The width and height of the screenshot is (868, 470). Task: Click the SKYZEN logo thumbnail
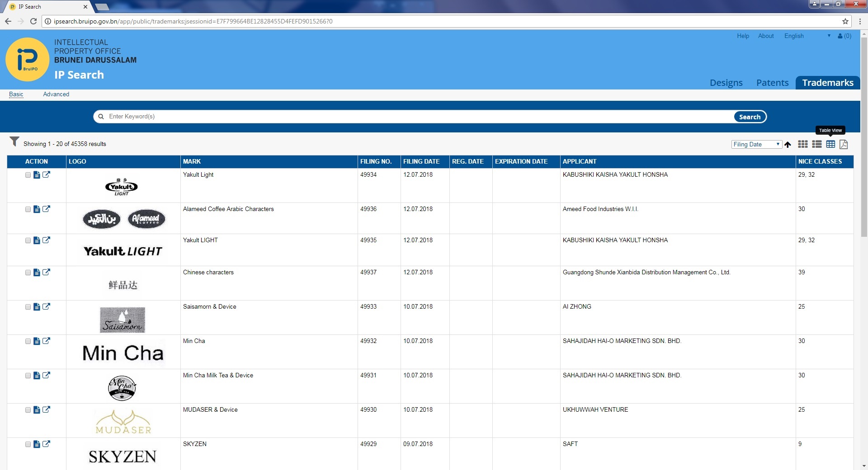click(x=123, y=456)
